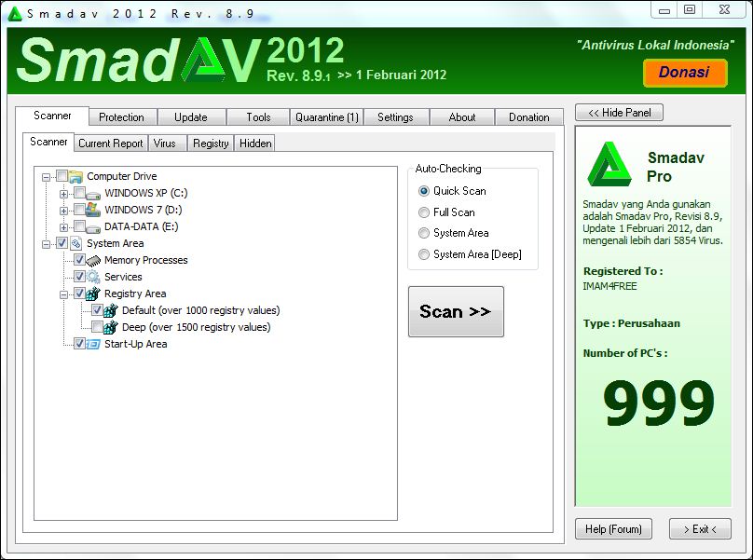Select the System Area [Deep] radio option

(423, 254)
